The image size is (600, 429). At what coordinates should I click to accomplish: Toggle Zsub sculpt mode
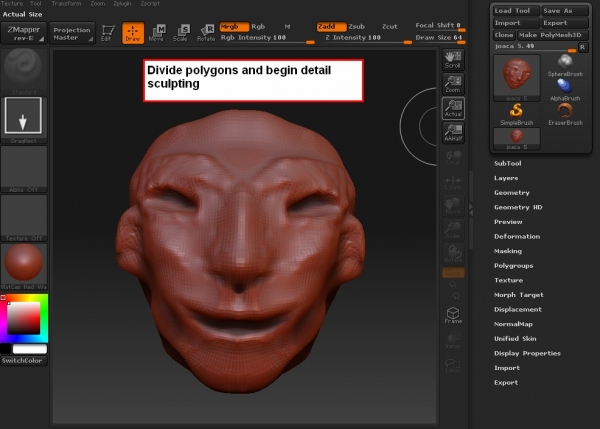tap(356, 26)
